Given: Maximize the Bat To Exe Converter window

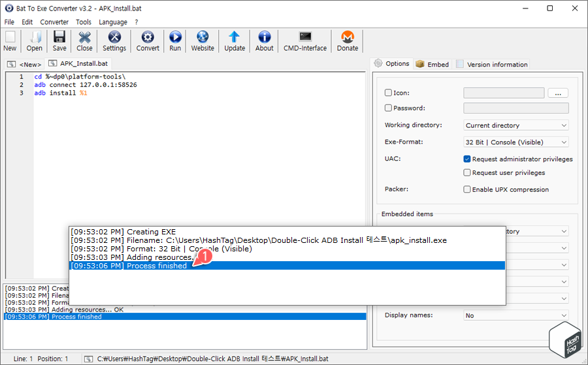Looking at the screenshot, I should [549, 8].
